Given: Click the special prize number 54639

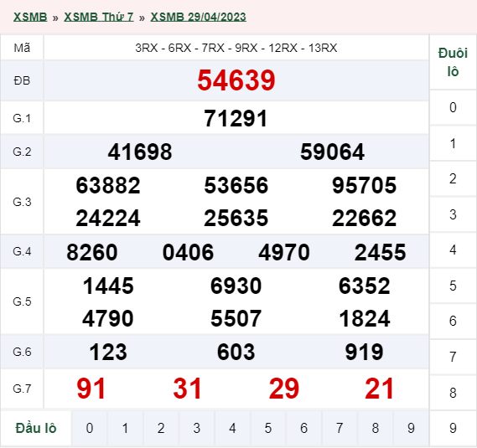Looking at the screenshot, I should [x=236, y=80].
